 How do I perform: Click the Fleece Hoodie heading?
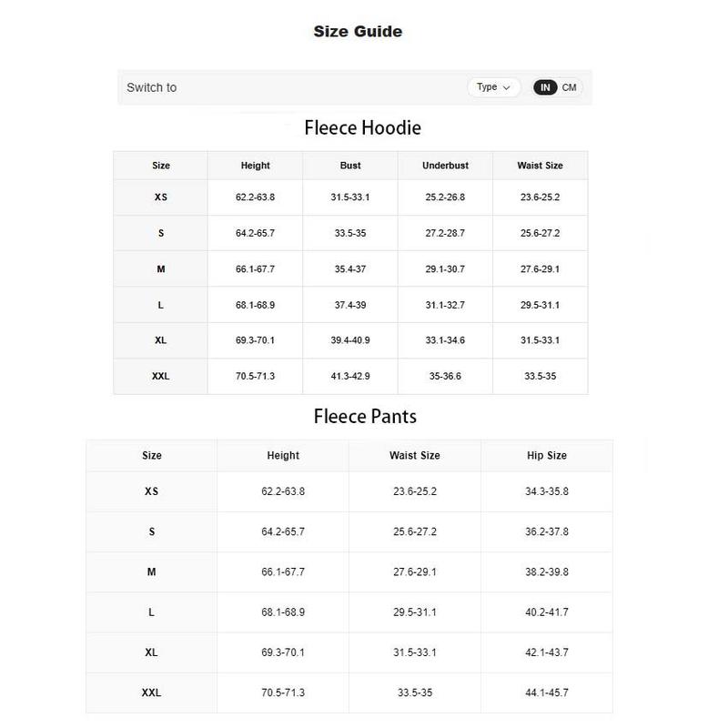362,127
